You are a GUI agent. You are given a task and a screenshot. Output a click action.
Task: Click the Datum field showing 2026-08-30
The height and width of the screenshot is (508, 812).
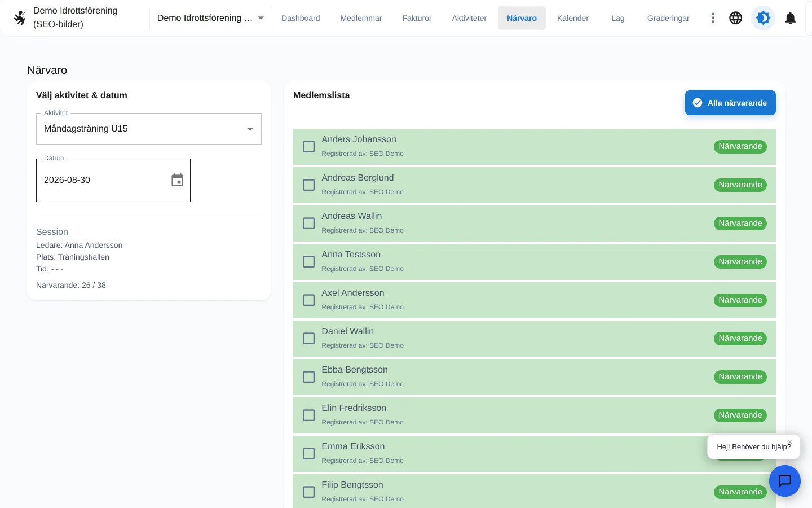coord(113,180)
